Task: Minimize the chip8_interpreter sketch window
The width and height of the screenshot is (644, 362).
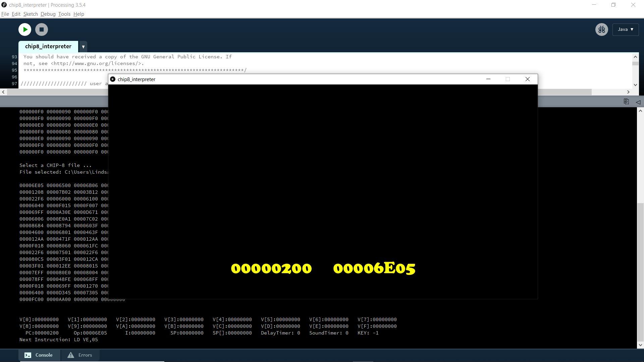Action: point(488,79)
